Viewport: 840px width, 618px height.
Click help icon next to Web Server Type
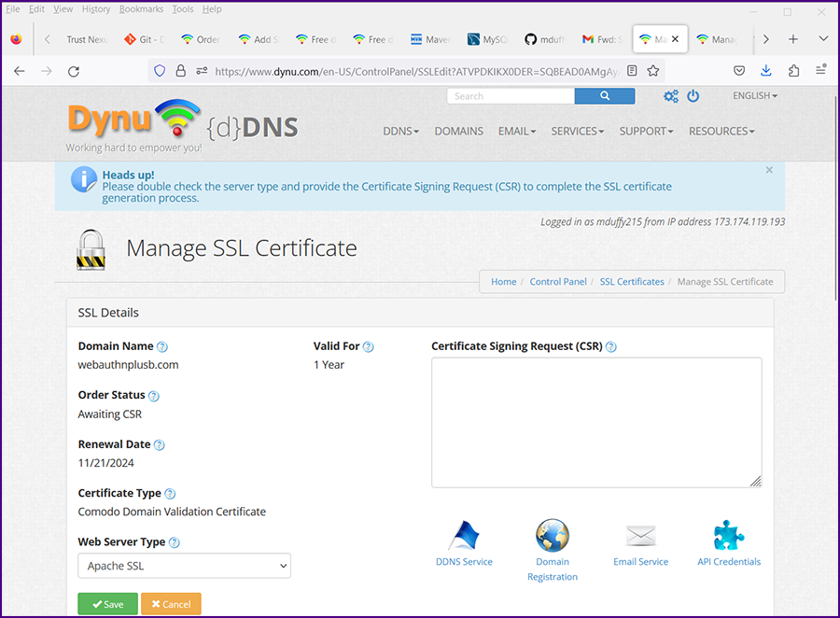pos(175,542)
